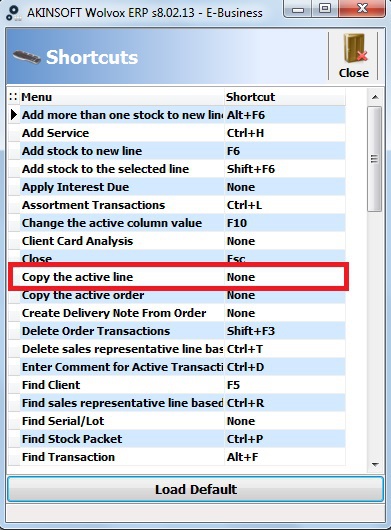
Task: Click the vertical scrollbar thumb
Action: coord(375,159)
